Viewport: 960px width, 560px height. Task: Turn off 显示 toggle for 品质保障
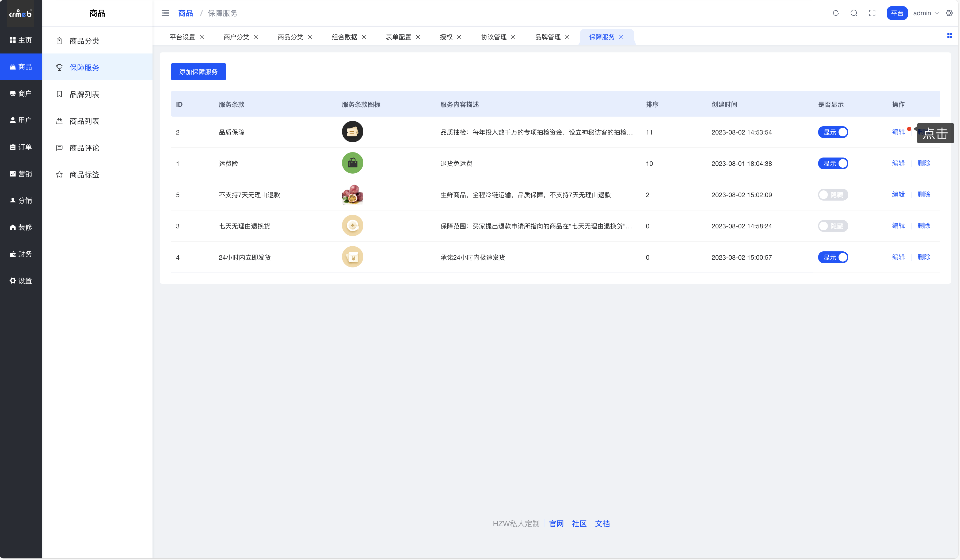[833, 132]
